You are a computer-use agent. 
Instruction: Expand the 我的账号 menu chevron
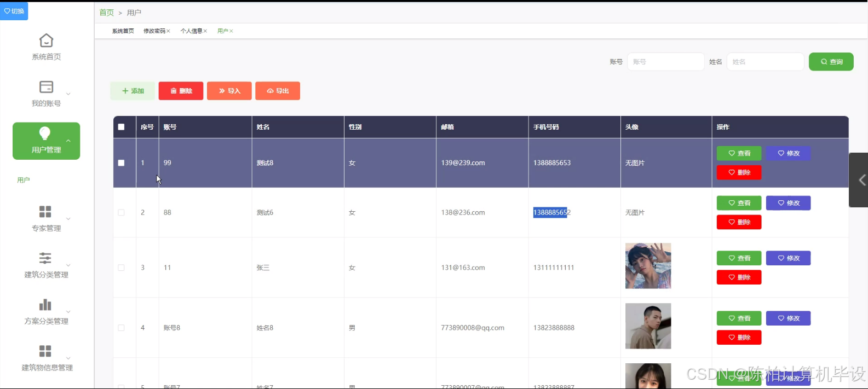click(68, 94)
